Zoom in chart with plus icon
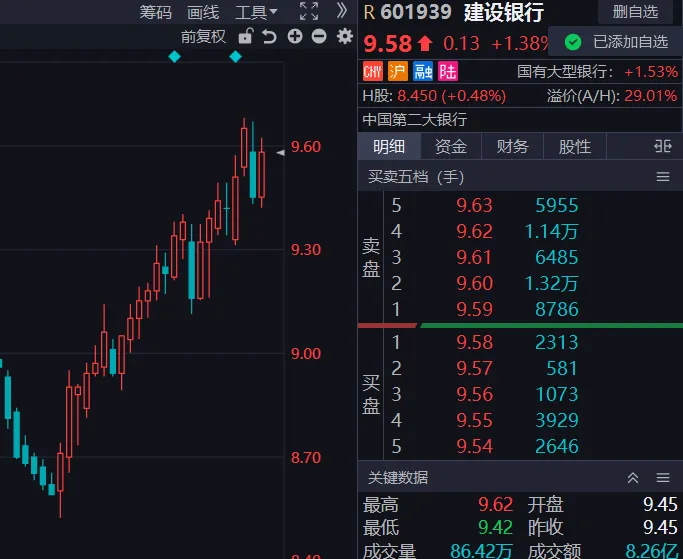The height and width of the screenshot is (559, 683). (x=295, y=36)
